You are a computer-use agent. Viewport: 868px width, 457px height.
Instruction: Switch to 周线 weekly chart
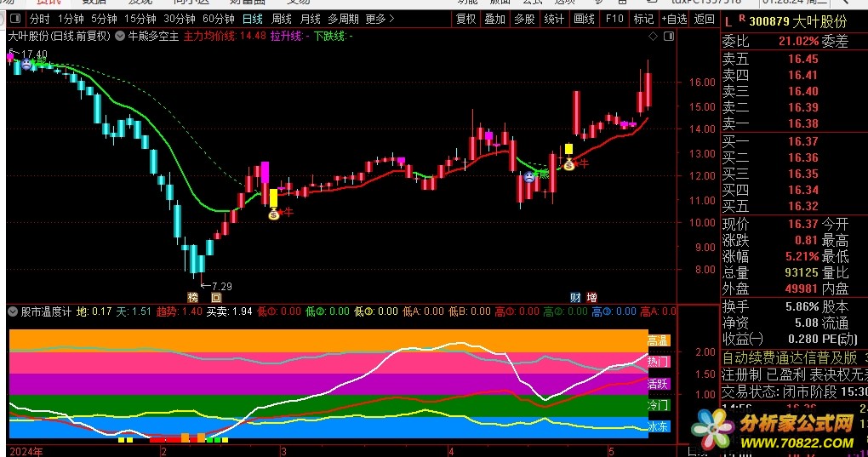[281, 19]
